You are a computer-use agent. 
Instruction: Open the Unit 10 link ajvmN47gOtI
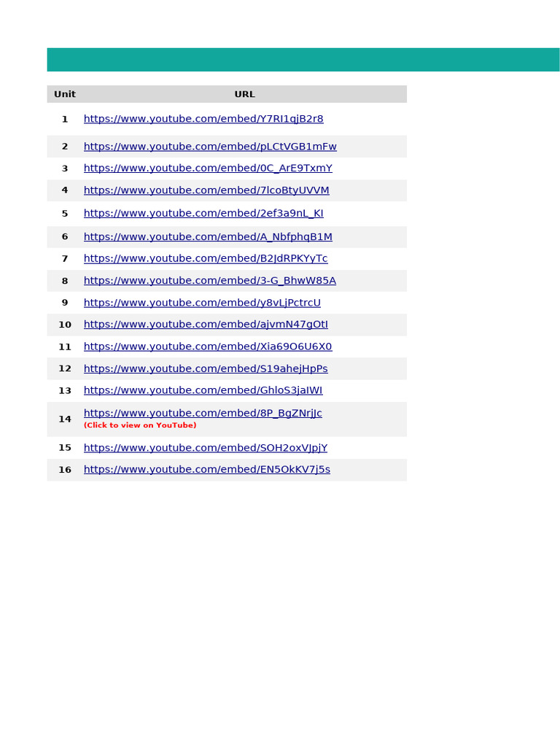click(206, 325)
